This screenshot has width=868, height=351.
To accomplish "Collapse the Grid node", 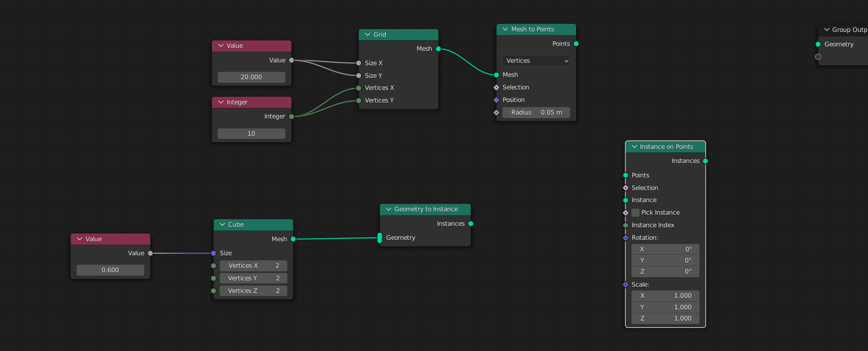I will 368,35.
